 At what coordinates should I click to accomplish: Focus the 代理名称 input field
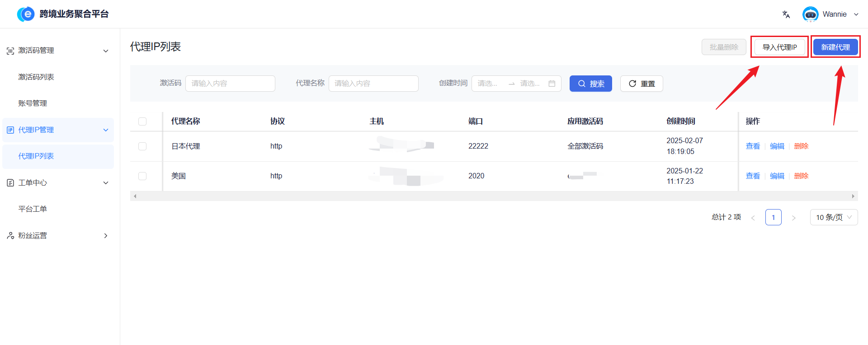click(373, 84)
